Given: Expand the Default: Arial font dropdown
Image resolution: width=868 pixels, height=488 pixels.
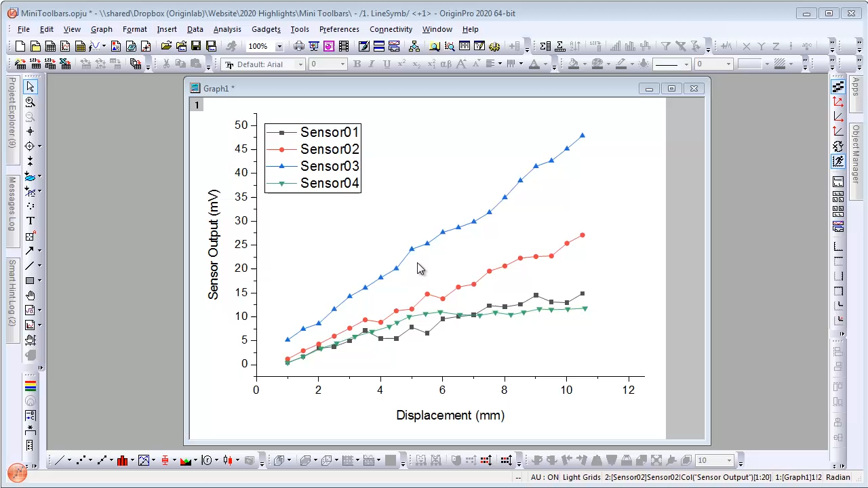Looking at the screenshot, I should pyautogui.click(x=300, y=64).
